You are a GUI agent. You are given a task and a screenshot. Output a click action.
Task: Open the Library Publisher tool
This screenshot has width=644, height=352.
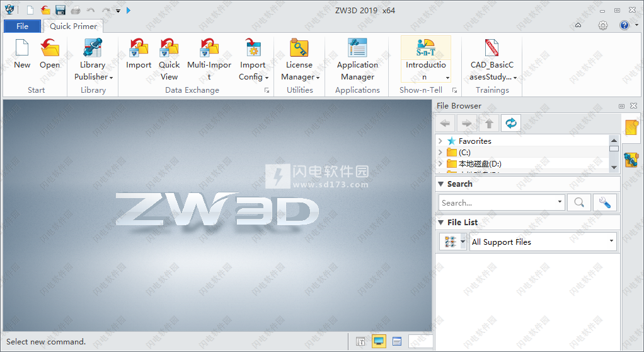93,48
